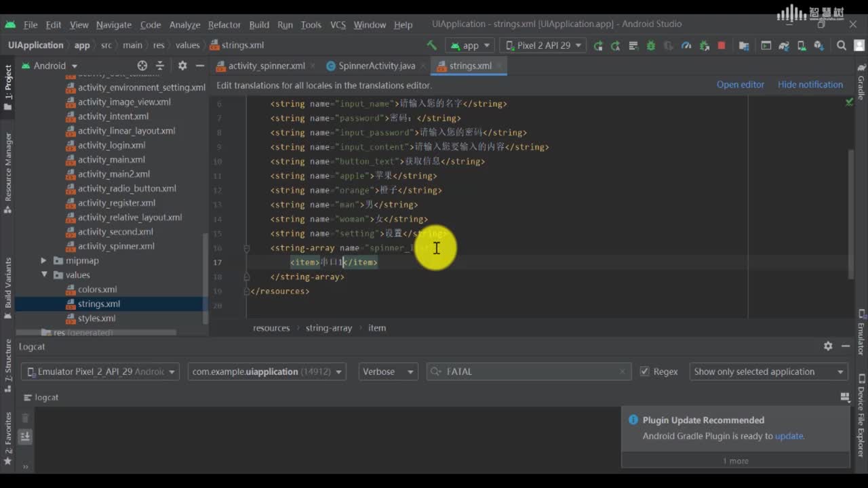Toggle scroll to end in Logcat
Image resolution: width=868 pixels, height=488 pixels.
coord(25,436)
